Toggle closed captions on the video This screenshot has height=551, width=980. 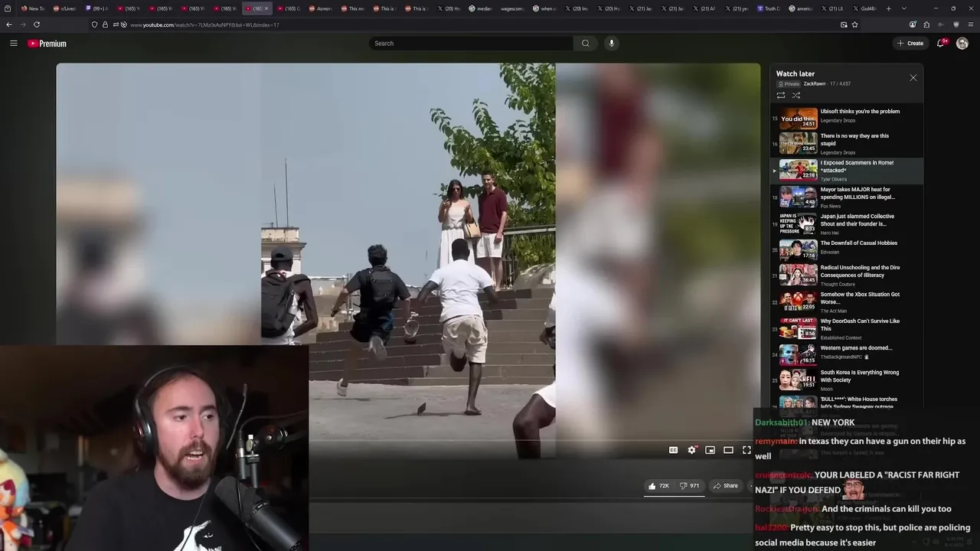click(673, 450)
